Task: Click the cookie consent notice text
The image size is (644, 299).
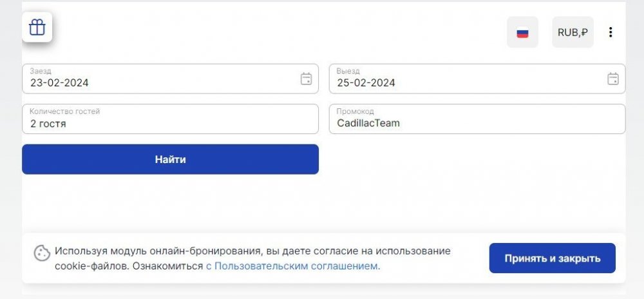Action: pyautogui.click(x=252, y=251)
